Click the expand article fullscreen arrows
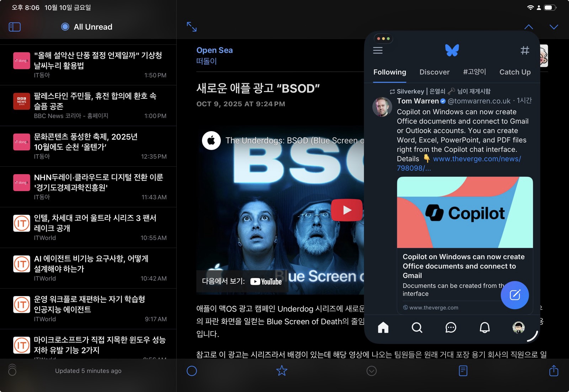The height and width of the screenshot is (392, 569). tap(192, 27)
